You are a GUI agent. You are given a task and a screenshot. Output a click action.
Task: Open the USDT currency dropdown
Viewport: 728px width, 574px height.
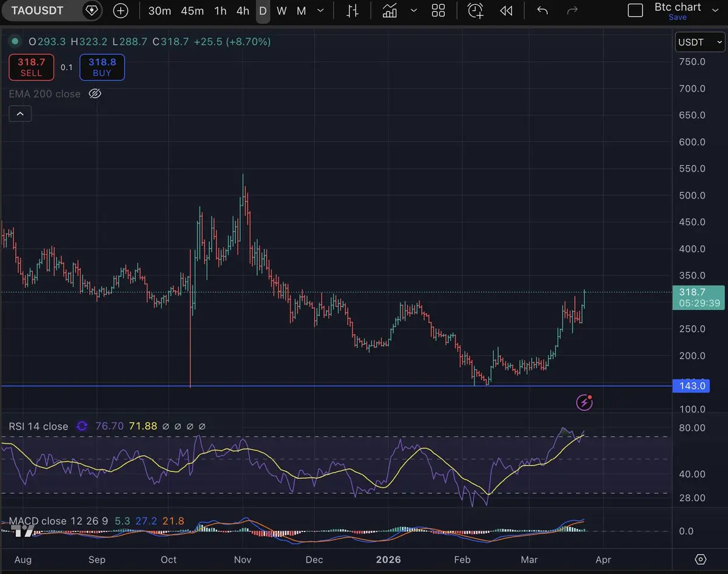tap(699, 42)
